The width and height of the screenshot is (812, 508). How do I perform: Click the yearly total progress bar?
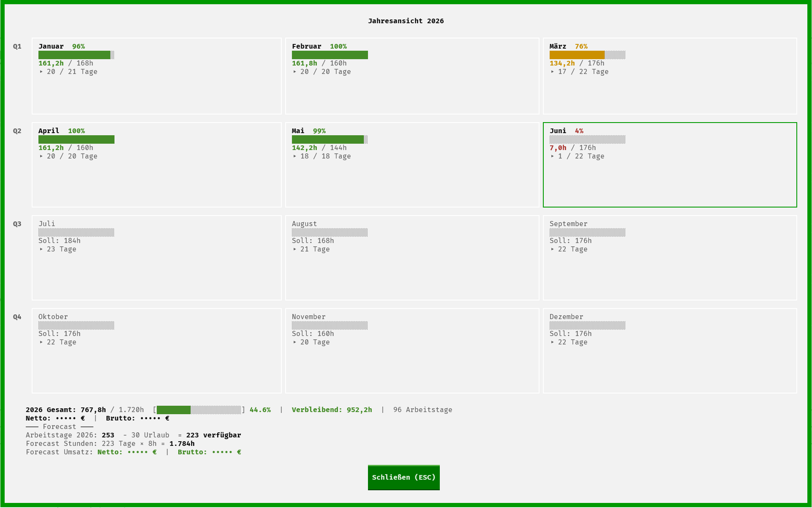click(x=199, y=410)
